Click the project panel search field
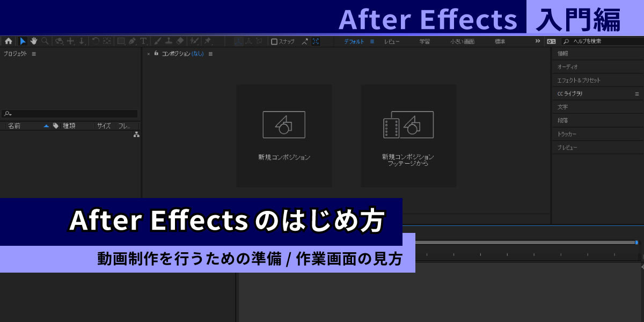This screenshot has width=644, height=322. (x=69, y=114)
